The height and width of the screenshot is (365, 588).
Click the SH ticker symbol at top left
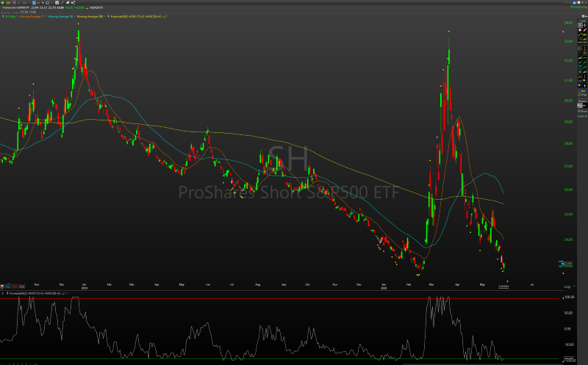(x=8, y=3)
